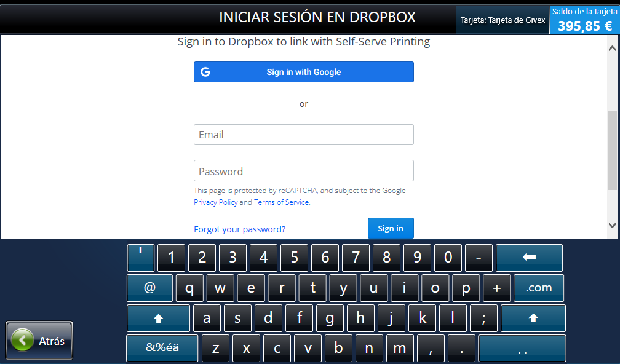Focus the Password input field
620x364 pixels.
coord(304,171)
